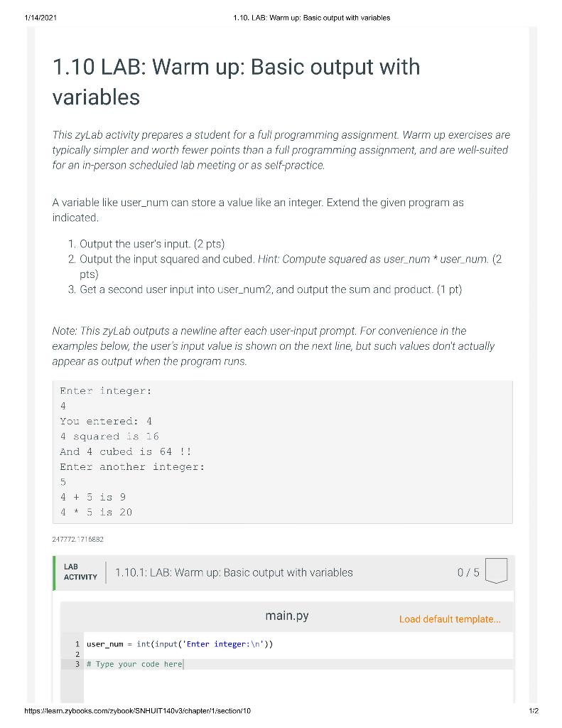Viewport: 562px width, 728px height.
Task: Select the example output box
Action: [281, 451]
